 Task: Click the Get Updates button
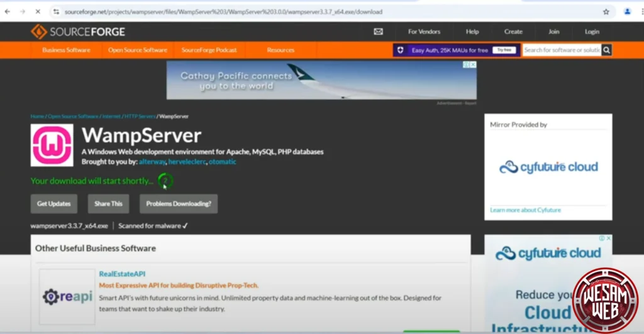tap(54, 204)
